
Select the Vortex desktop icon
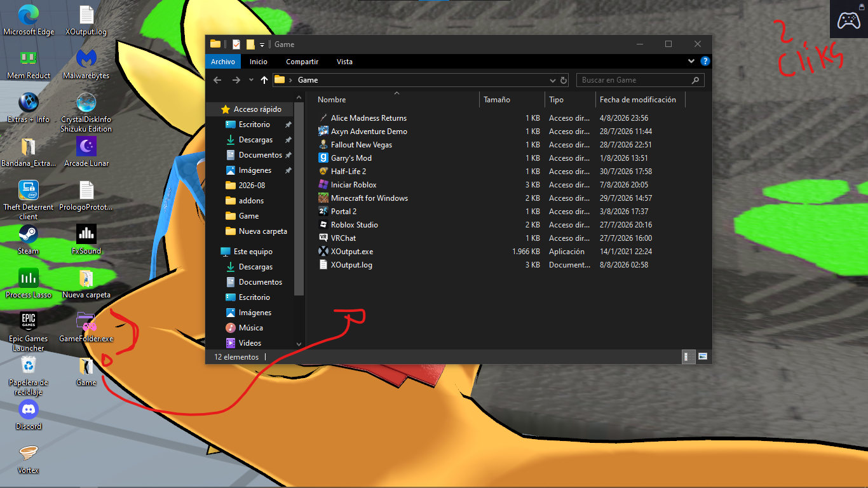coord(29,459)
